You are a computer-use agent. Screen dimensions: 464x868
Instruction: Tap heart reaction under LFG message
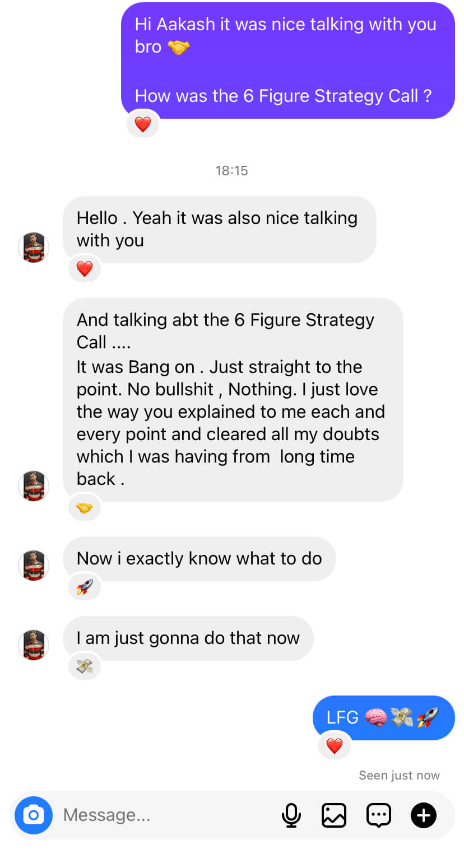point(335,746)
